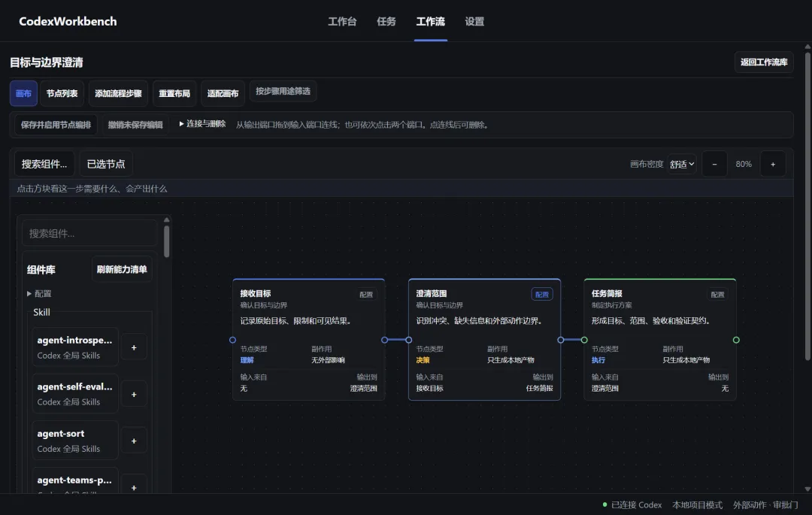Open 画布密度 dropdown showing 舒适
The width and height of the screenshot is (812, 515).
pyautogui.click(x=681, y=164)
